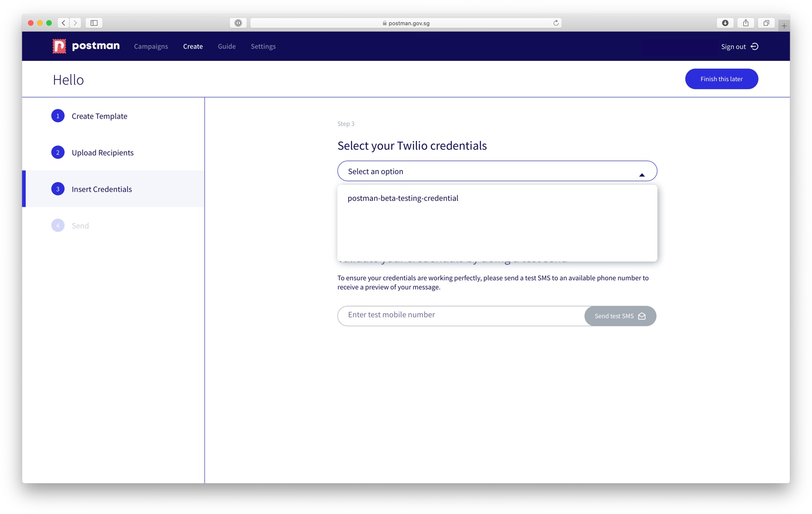This screenshot has width=812, height=514.
Task: Go forward in Safari
Action: point(75,23)
